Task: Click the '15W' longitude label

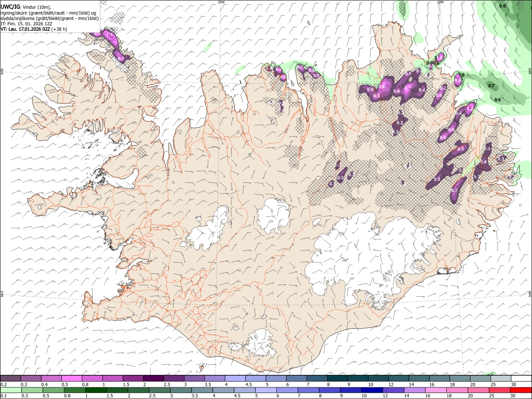Action: [x=440, y=2]
